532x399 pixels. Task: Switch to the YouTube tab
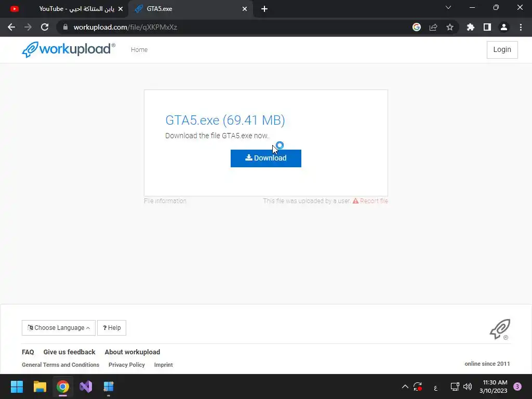coord(64,9)
